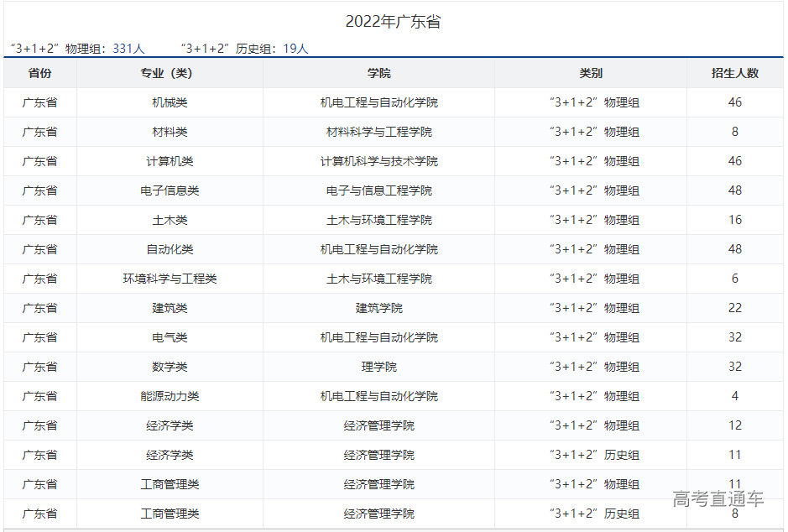Viewport: 788px width, 532px height.
Task: Click the 计算机科学与技术学院 cell
Action: coord(378,161)
